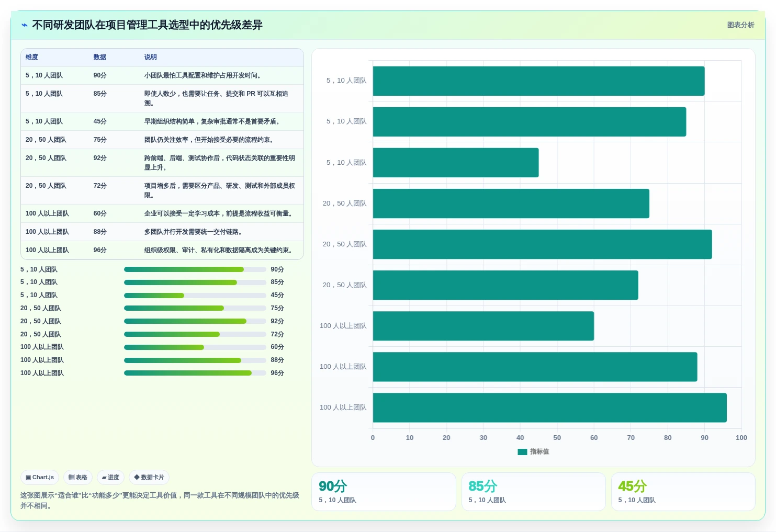Click the chart bar reaching value 90

tap(538, 81)
